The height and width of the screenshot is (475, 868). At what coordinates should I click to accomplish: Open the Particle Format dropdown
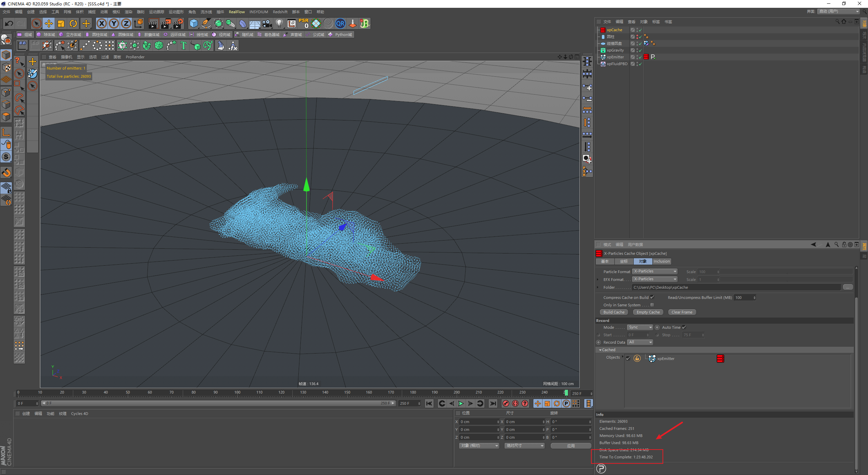pos(655,271)
